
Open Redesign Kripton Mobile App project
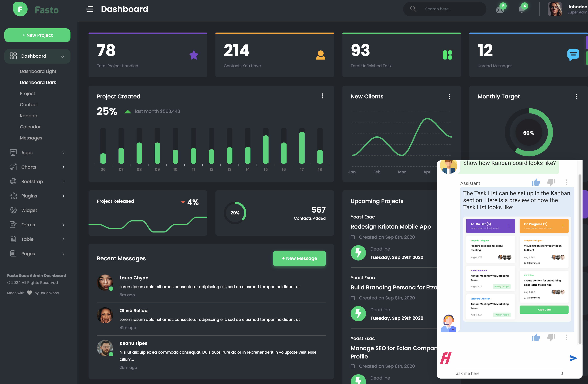click(x=391, y=226)
